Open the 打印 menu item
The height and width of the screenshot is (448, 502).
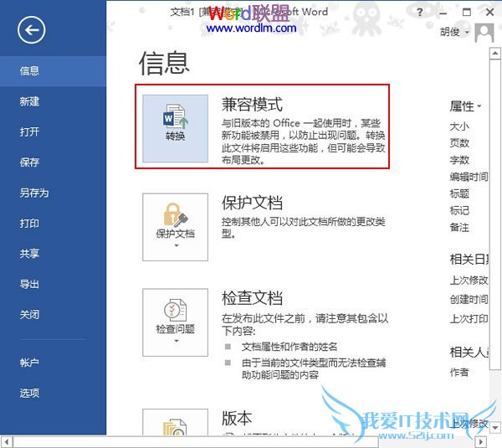tap(54, 223)
